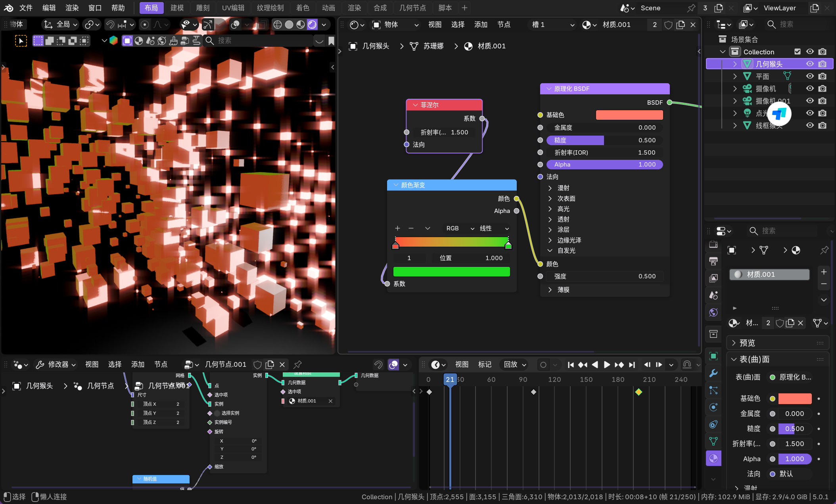836x504 pixels.
Task: Hide 平面 object with eye icon
Action: (x=810, y=76)
